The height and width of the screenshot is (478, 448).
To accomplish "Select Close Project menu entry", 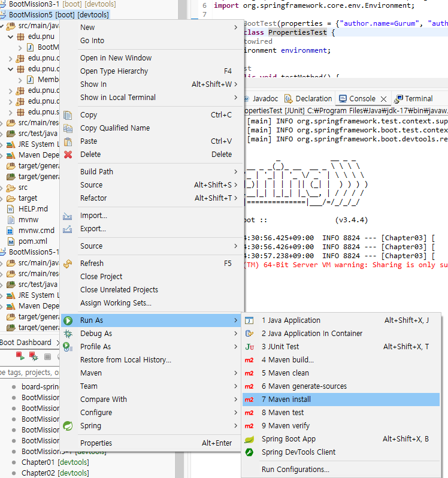I will pyautogui.click(x=152, y=277).
